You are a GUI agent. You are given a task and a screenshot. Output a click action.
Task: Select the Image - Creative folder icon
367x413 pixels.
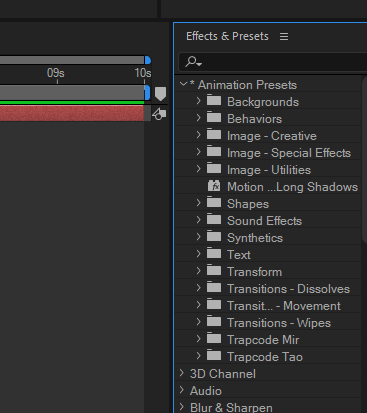[x=214, y=134]
